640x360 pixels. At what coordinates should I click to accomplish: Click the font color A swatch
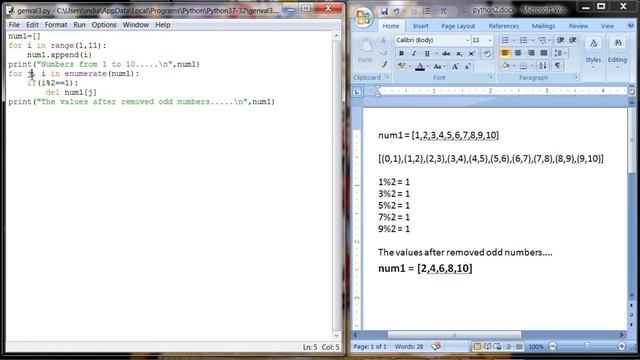[420, 66]
